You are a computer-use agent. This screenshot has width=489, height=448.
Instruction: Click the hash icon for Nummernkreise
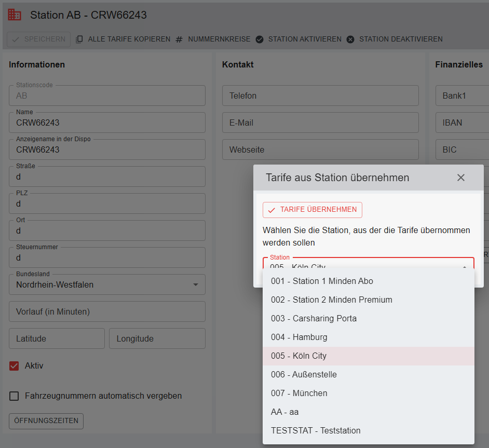click(x=179, y=39)
